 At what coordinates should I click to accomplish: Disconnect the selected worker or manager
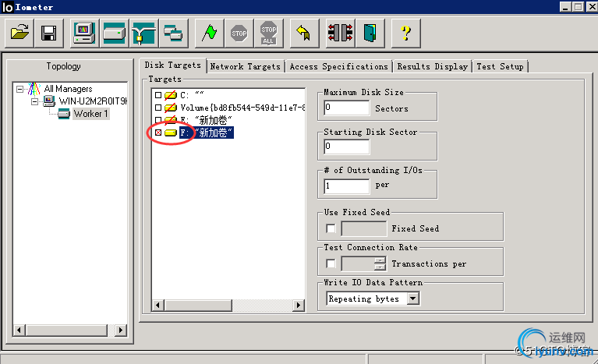tap(341, 34)
